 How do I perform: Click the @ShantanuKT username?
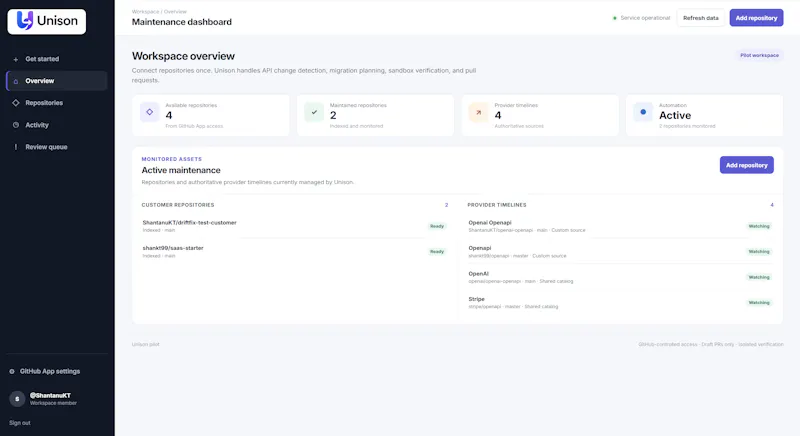[x=50, y=395]
